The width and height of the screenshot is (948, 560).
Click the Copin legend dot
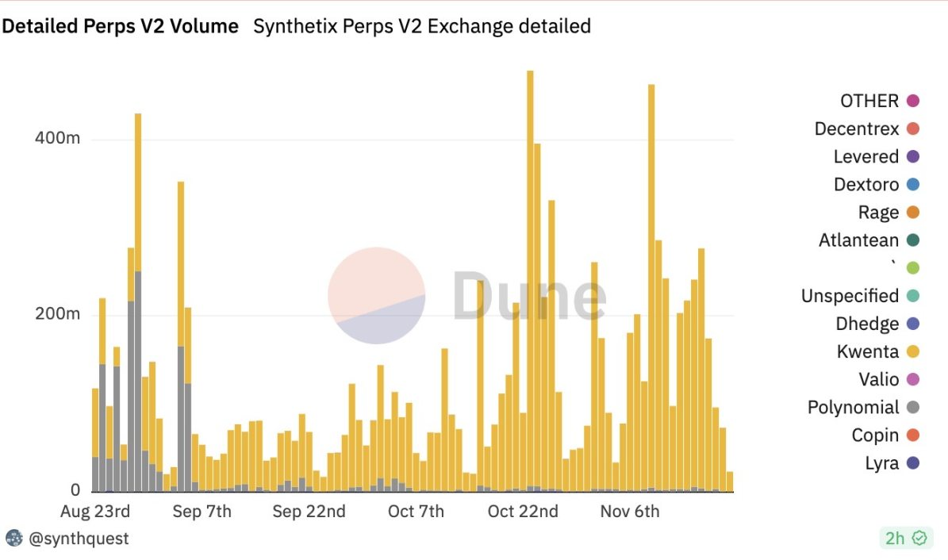tap(913, 435)
